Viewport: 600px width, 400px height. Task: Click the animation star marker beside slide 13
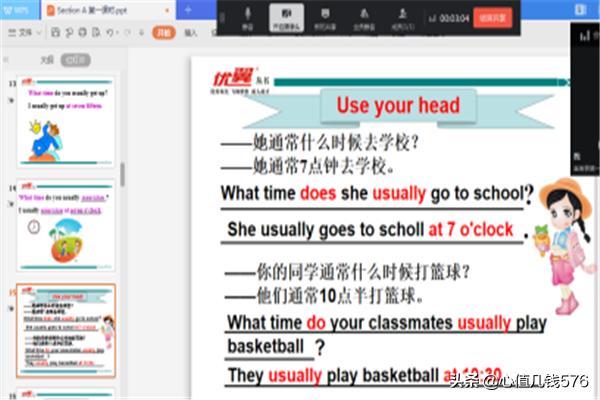pos(11,100)
